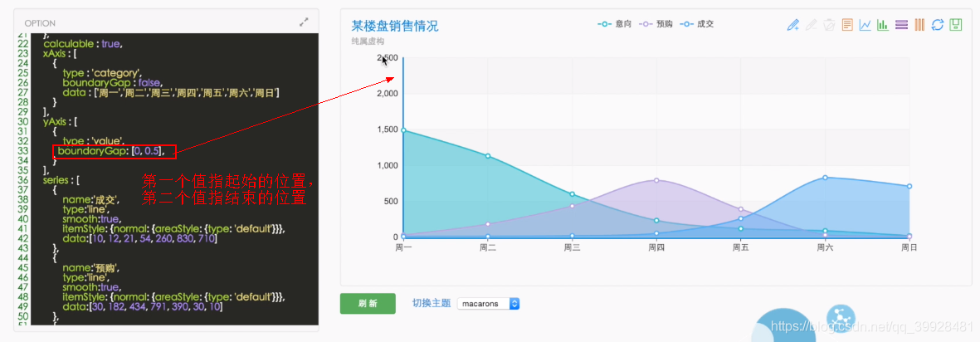This screenshot has height=342, width=980.
Task: Click the 预购 data point at 周五
Action: [x=741, y=209]
